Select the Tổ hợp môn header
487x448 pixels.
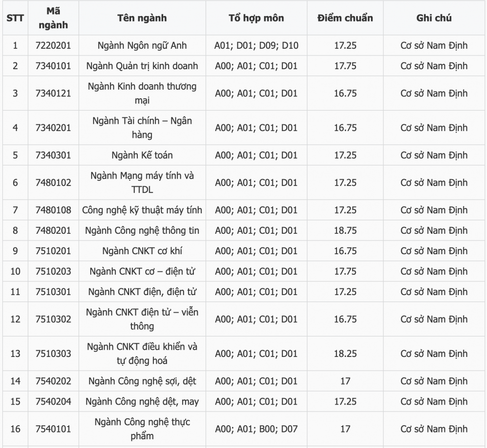(x=256, y=18)
